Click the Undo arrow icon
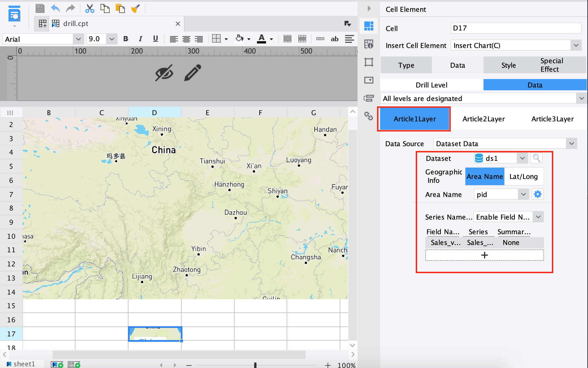Viewport: 588px width, 368px height. point(55,8)
